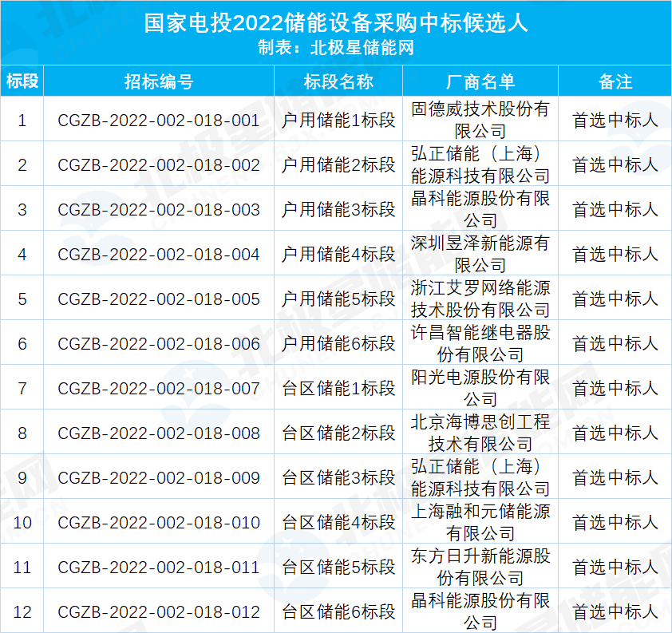Click vendor 阳光电源股份有限公司

(x=480, y=388)
